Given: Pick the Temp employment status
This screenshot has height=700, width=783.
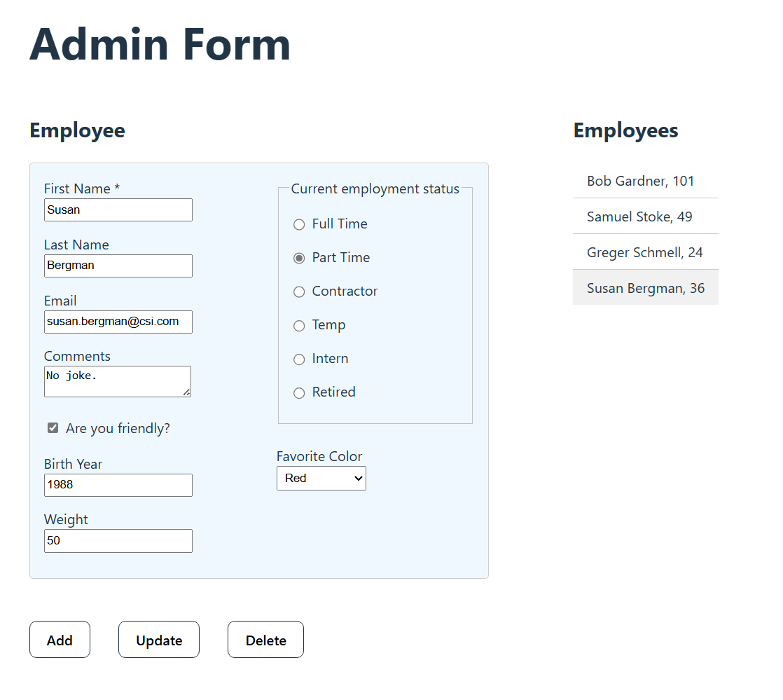Looking at the screenshot, I should pos(299,325).
